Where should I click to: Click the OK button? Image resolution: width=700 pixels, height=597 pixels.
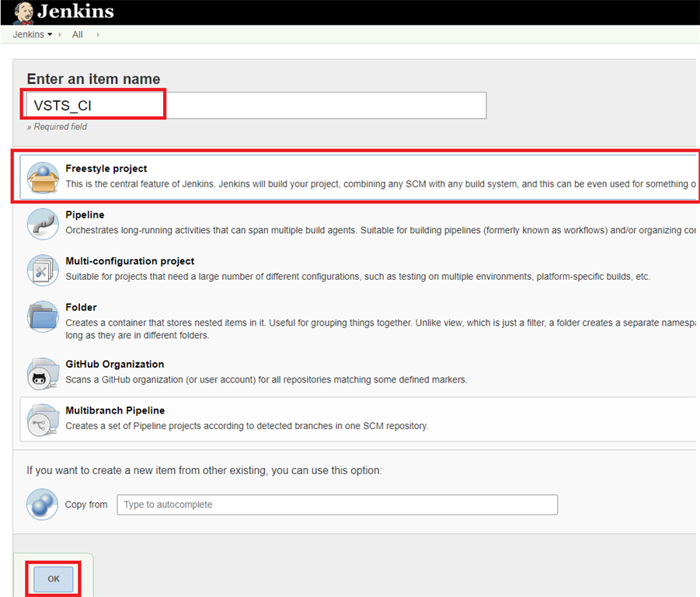click(54, 579)
